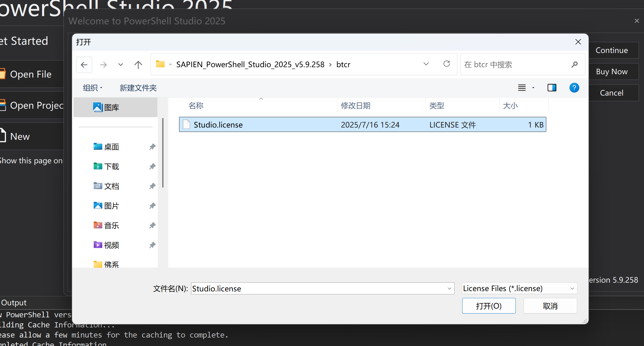The image size is (644, 346).
Task: Toggle the preview pane icon
Action: (x=552, y=88)
